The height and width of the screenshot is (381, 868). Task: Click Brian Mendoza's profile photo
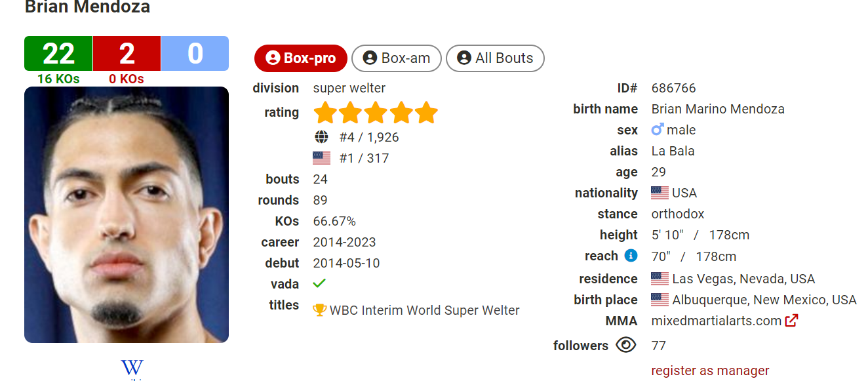coord(127,214)
